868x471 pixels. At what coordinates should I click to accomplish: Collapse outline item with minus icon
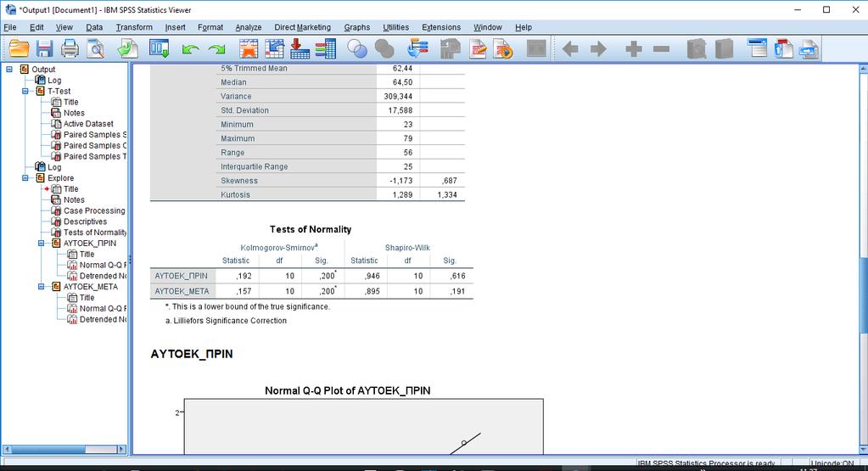(x=662, y=49)
